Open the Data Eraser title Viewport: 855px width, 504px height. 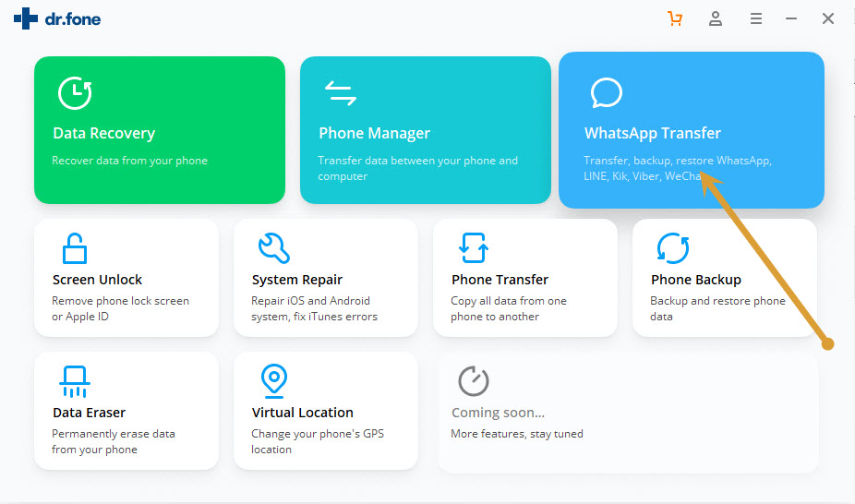point(89,413)
